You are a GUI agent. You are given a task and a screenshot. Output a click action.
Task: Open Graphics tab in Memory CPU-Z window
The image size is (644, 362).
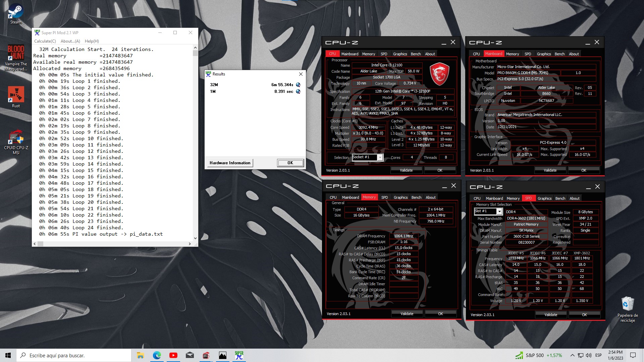[x=400, y=197]
